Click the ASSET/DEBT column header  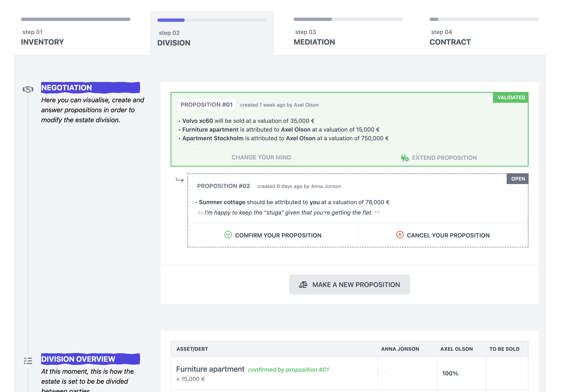(192, 349)
